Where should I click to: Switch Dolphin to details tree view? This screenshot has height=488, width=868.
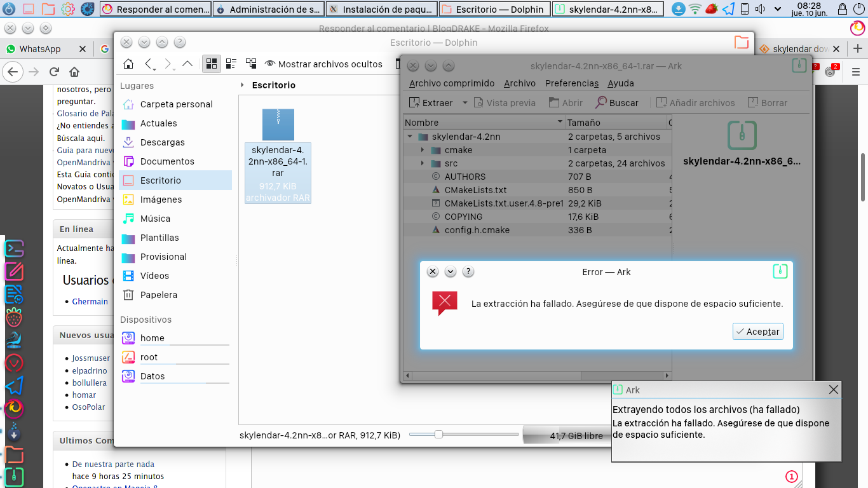[x=251, y=64]
